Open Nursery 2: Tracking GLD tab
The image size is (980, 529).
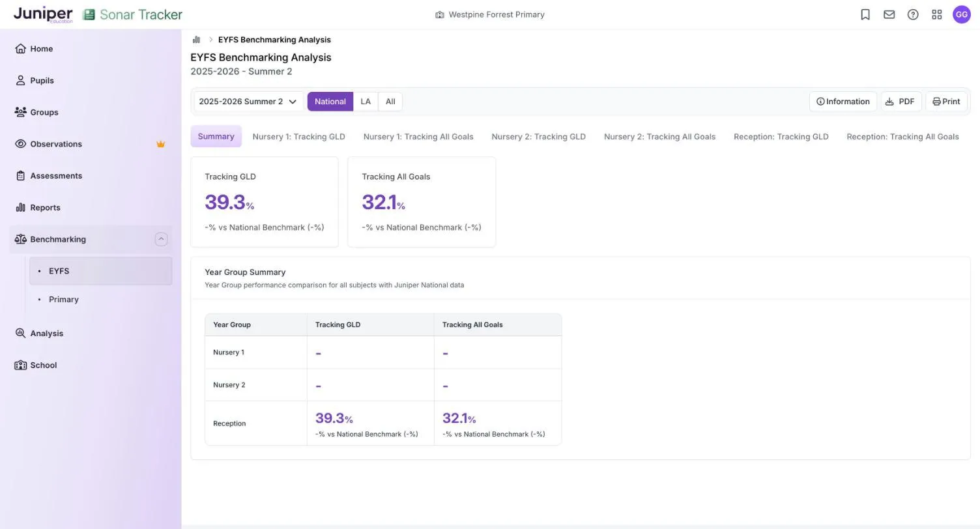coord(539,137)
